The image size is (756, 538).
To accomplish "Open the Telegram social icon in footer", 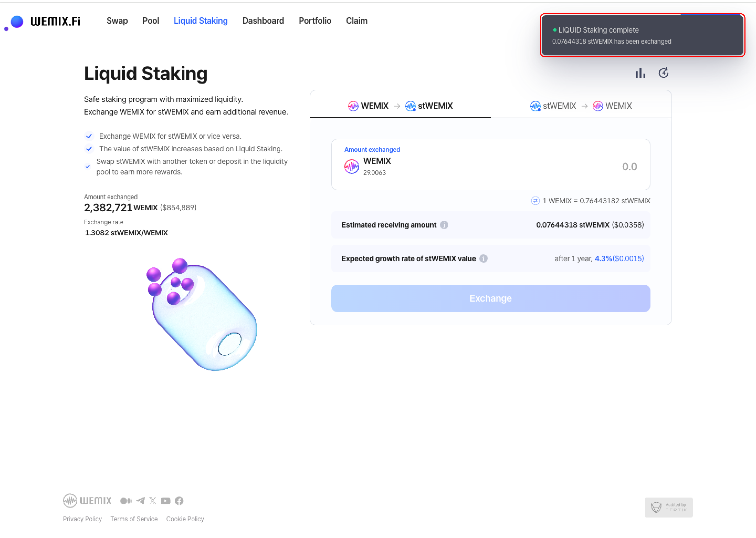I will 140,500.
